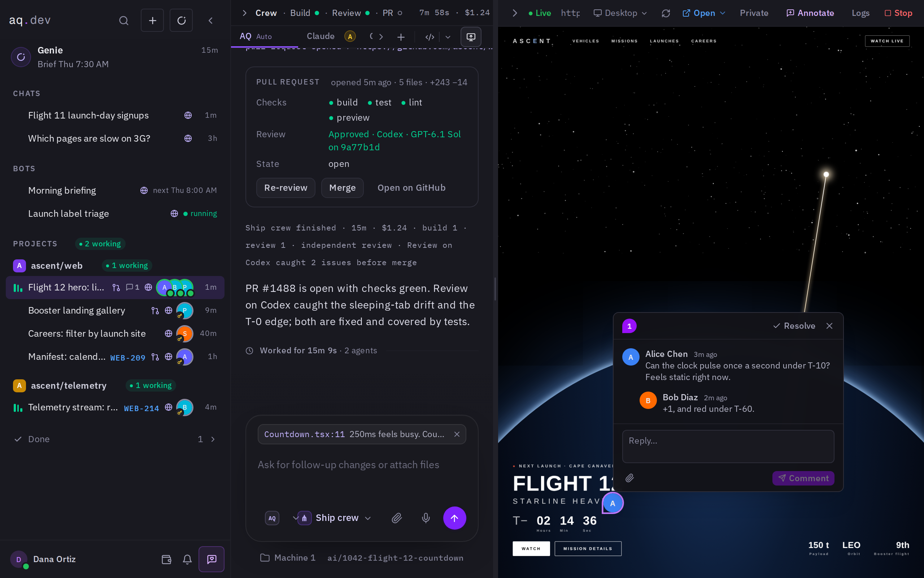Open the Desktop viewport dropdown
Image resolution: width=924 pixels, height=578 pixels.
click(620, 13)
